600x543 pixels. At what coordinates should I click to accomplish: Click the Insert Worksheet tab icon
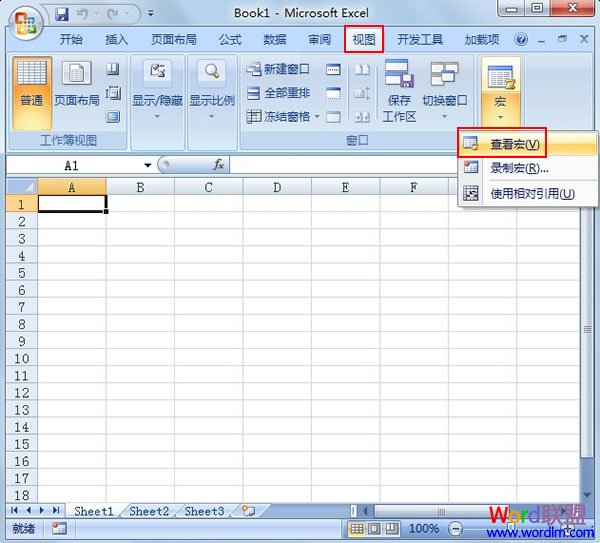[x=249, y=511]
